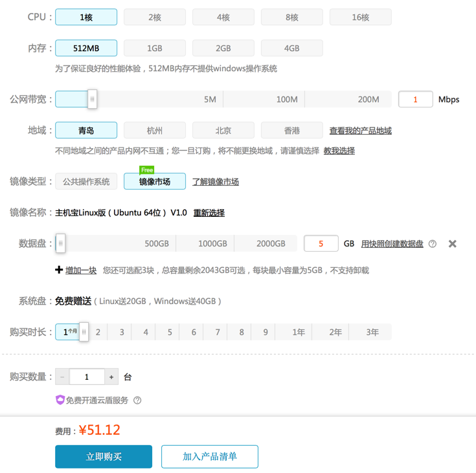Click the snapshot data disk help icon
Viewport: 476px width, 473px height.
[433, 244]
